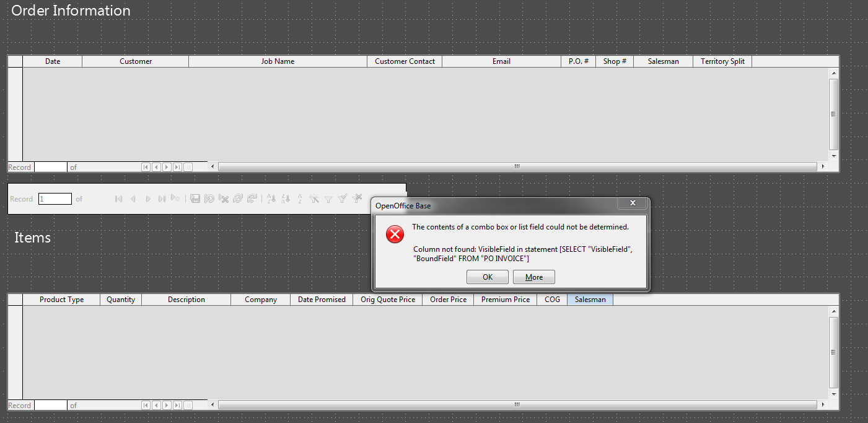Click the record number field showing 1
Image resolution: width=868 pixels, height=423 pixels.
[x=55, y=199]
